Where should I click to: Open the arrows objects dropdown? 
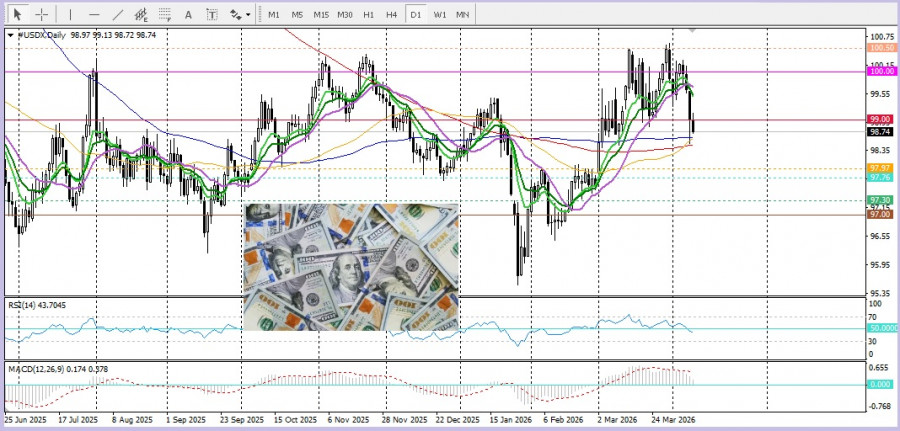point(240,15)
